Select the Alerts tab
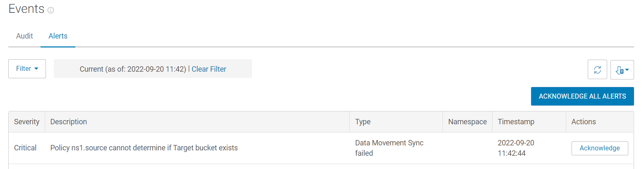The image size is (644, 169). click(58, 36)
